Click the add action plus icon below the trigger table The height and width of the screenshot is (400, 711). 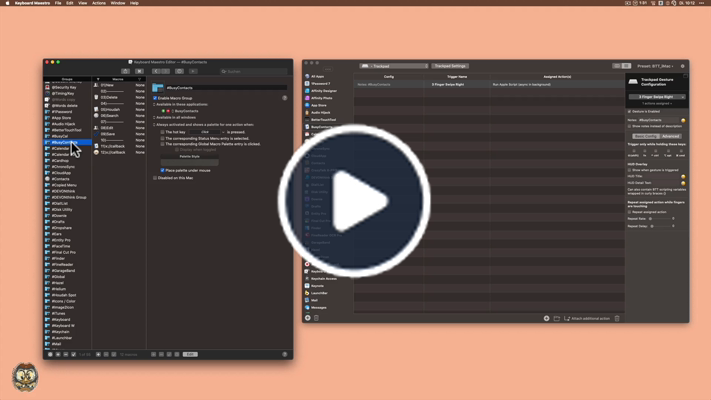pos(546,318)
